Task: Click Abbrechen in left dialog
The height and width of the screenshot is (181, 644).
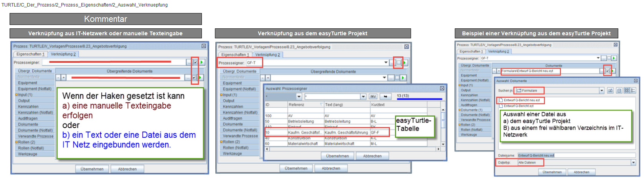Action: coord(127,169)
